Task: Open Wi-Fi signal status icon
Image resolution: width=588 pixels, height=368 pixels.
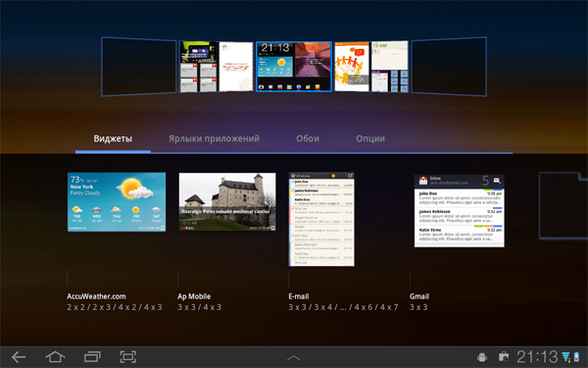Action: pos(565,357)
